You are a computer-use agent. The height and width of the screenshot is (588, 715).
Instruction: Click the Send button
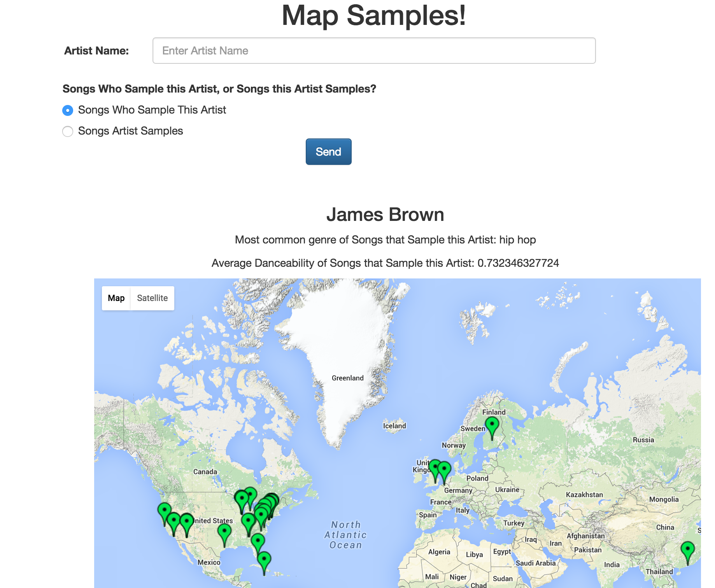pyautogui.click(x=328, y=152)
